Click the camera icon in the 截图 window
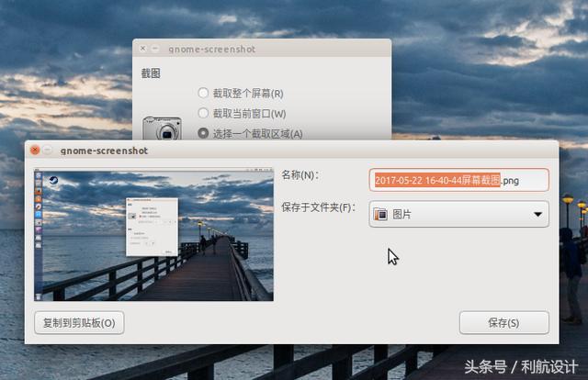The height and width of the screenshot is (380, 588). click(161, 129)
